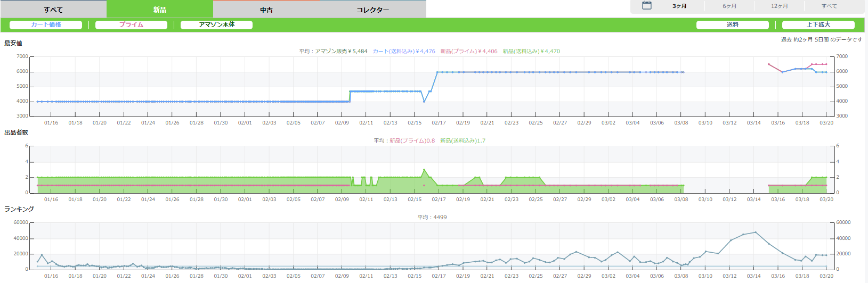Click the 新品(プライム) ¥4,406 legend entry

tap(469, 52)
